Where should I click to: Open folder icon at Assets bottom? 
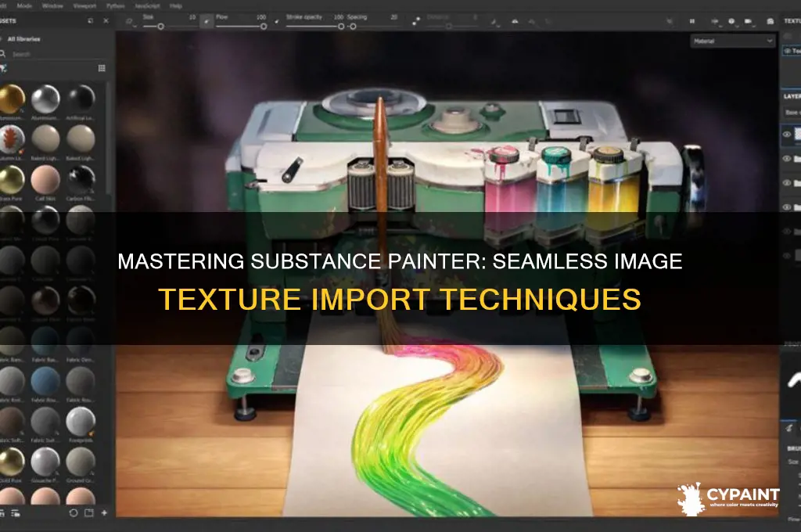[x=89, y=512]
